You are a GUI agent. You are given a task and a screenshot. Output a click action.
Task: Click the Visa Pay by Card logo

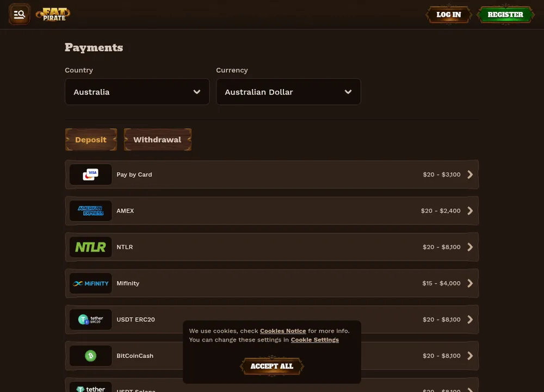coord(90,175)
